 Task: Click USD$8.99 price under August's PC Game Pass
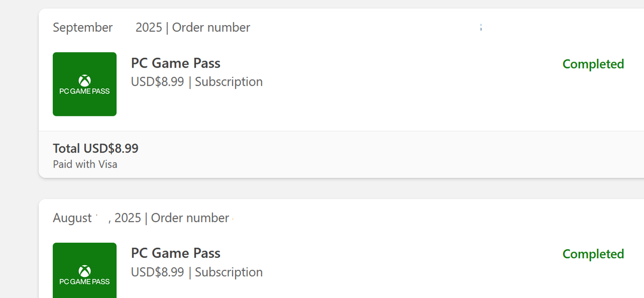coord(157,272)
